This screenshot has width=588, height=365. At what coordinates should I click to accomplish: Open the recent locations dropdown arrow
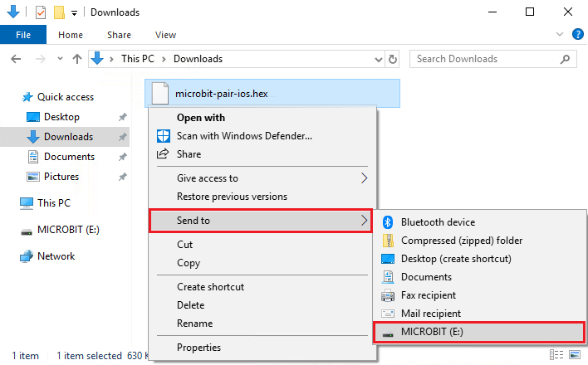pyautogui.click(x=60, y=59)
